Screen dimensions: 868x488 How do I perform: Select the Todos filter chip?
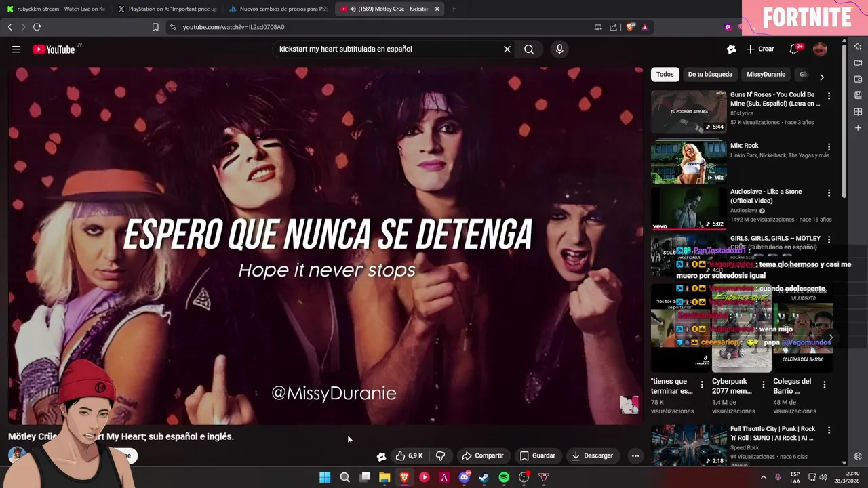tap(665, 75)
